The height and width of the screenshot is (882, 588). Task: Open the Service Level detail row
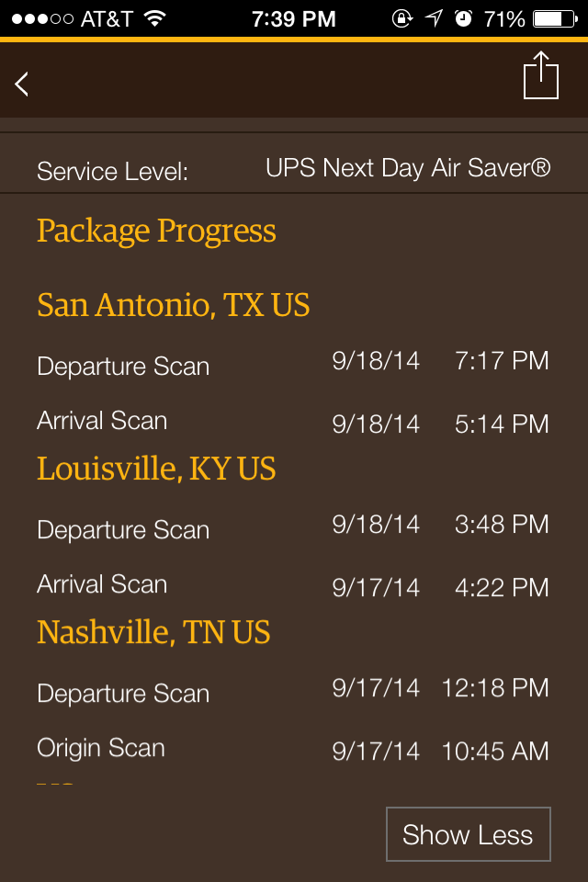click(x=294, y=169)
